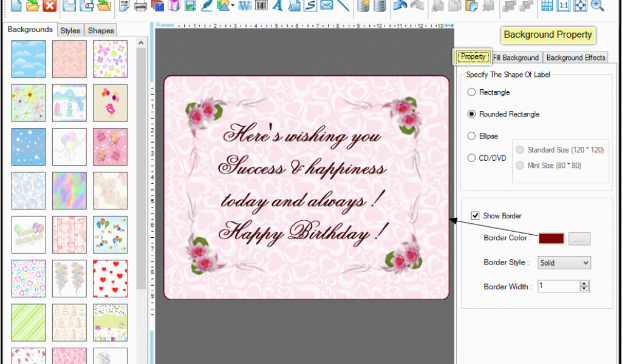Viewport: 622px width, 364px height.
Task: Open the Shapes tab
Action: click(x=101, y=30)
